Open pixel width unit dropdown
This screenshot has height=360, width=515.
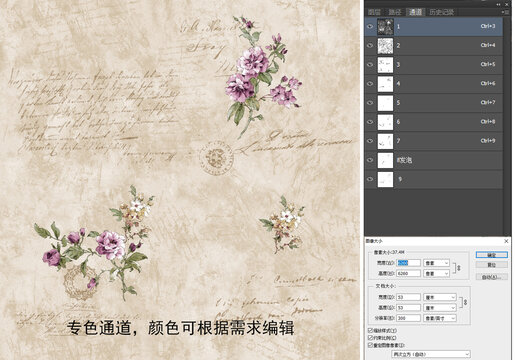(436, 263)
